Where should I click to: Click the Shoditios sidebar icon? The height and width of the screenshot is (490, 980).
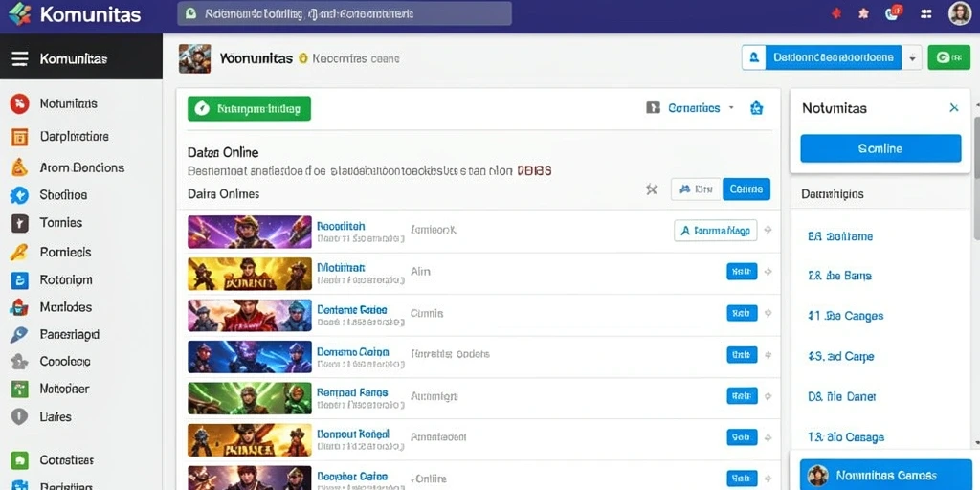(x=19, y=195)
